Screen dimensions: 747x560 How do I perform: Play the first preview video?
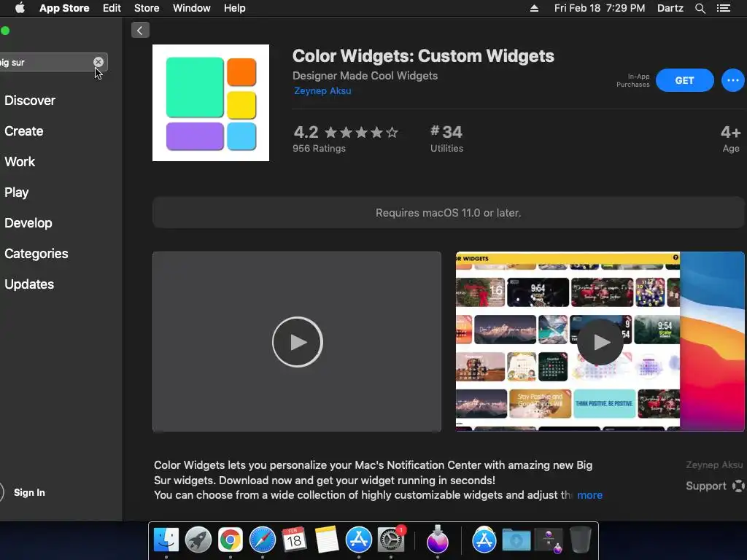(298, 342)
